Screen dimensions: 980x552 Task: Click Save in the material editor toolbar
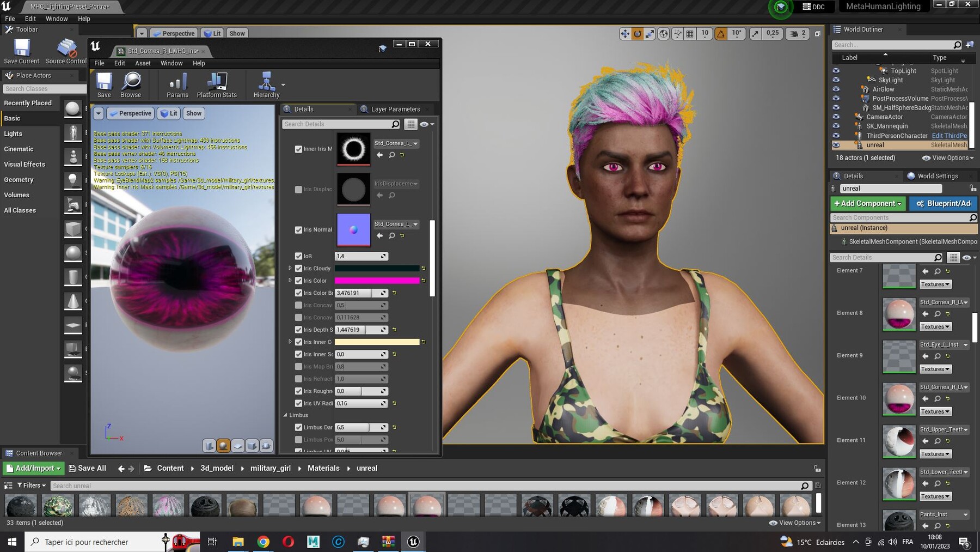104,84
